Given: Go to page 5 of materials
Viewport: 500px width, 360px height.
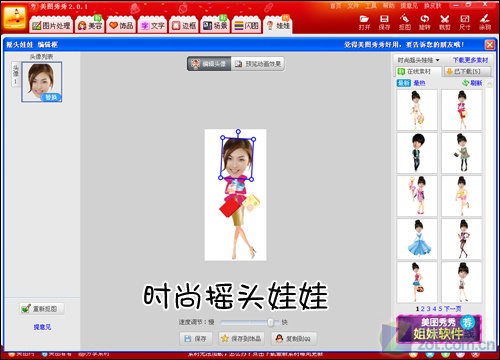Looking at the screenshot, I should tap(440, 309).
